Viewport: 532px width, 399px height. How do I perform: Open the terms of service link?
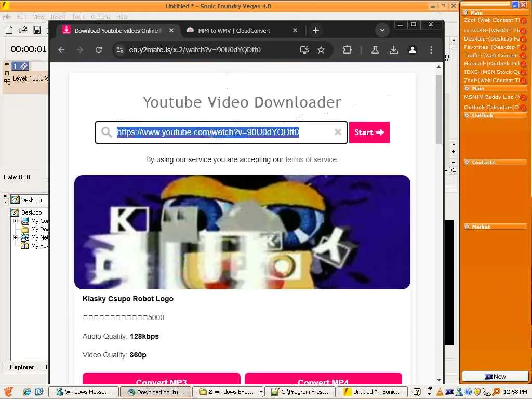312,159
